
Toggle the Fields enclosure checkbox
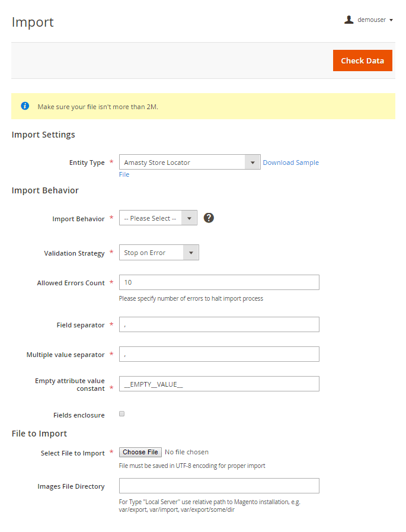click(122, 414)
